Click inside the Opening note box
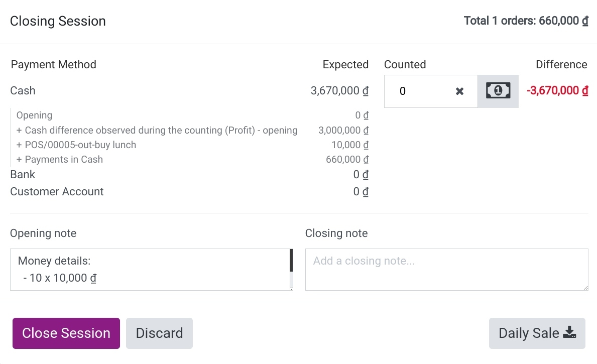This screenshot has height=364, width=597. point(150,270)
